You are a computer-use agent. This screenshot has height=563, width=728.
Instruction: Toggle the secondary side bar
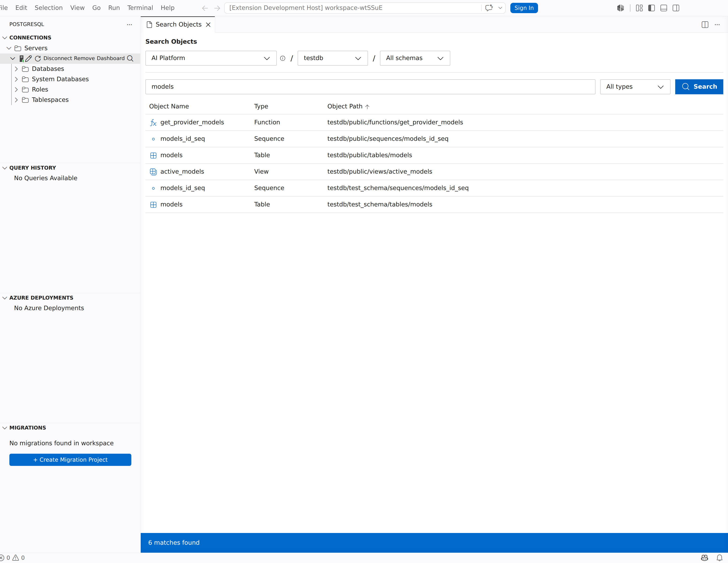pos(676,8)
